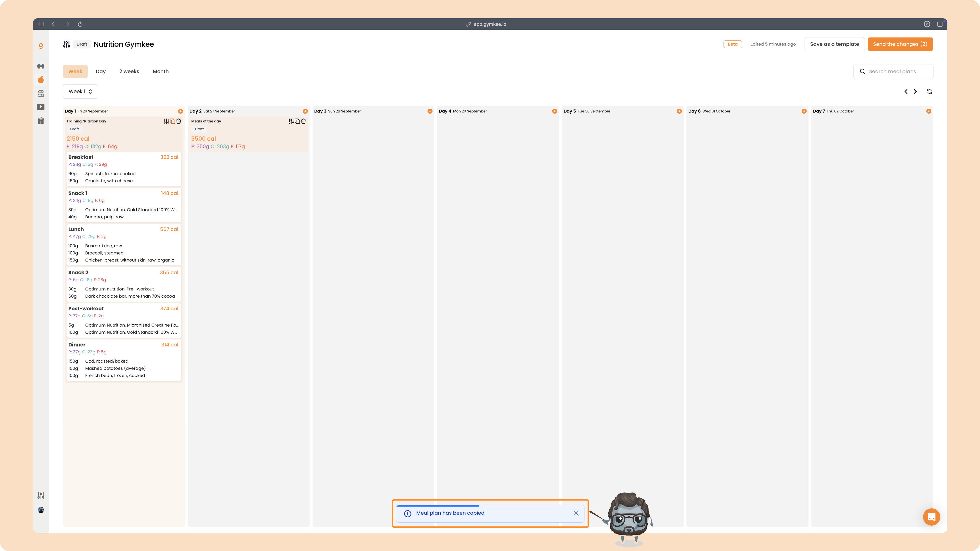Open the workouts dumbbell icon in sidebar
Screen dimensions: 980x551
pos(41,66)
